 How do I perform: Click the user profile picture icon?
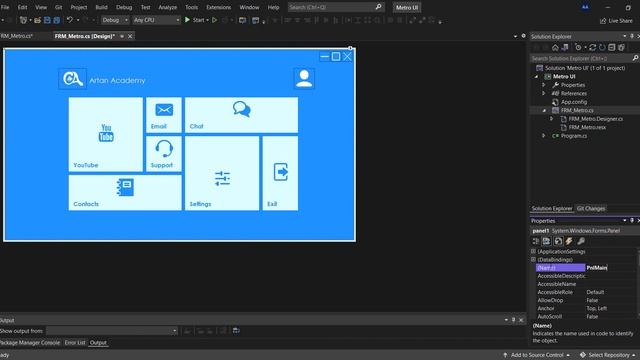click(x=304, y=78)
